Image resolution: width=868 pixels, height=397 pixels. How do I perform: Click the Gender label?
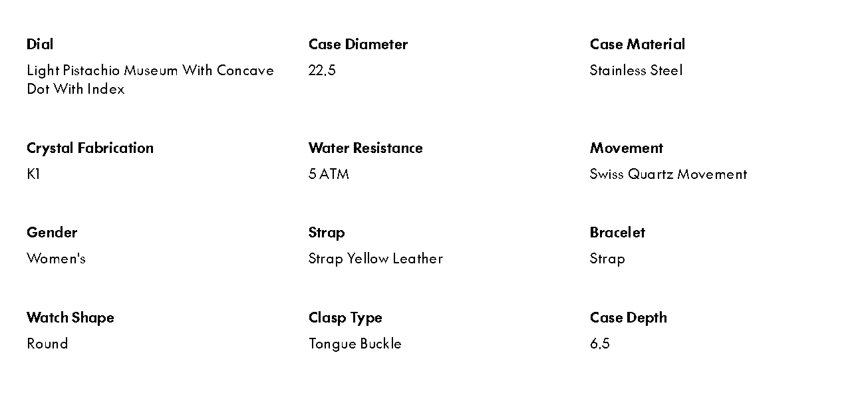coord(52,233)
